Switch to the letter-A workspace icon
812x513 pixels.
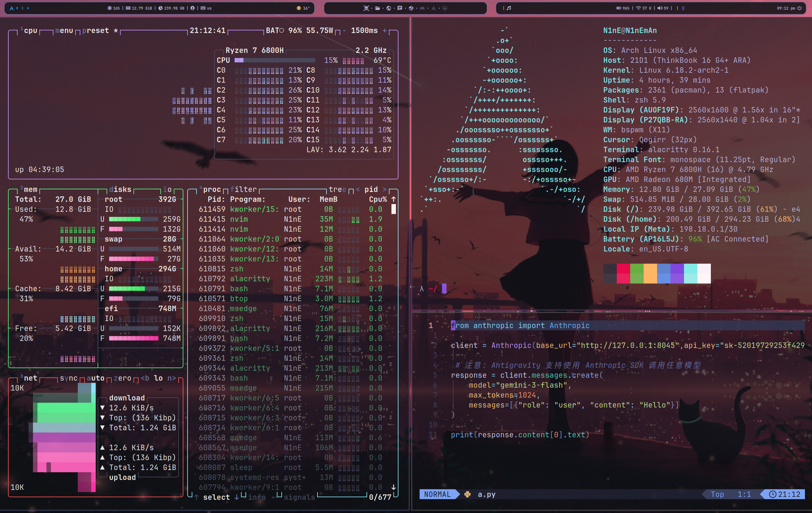(x=433, y=8)
